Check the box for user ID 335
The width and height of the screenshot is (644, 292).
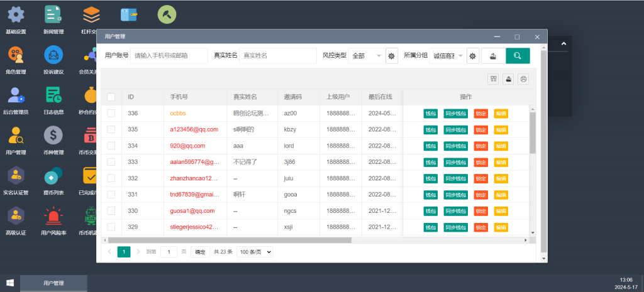pyautogui.click(x=111, y=129)
